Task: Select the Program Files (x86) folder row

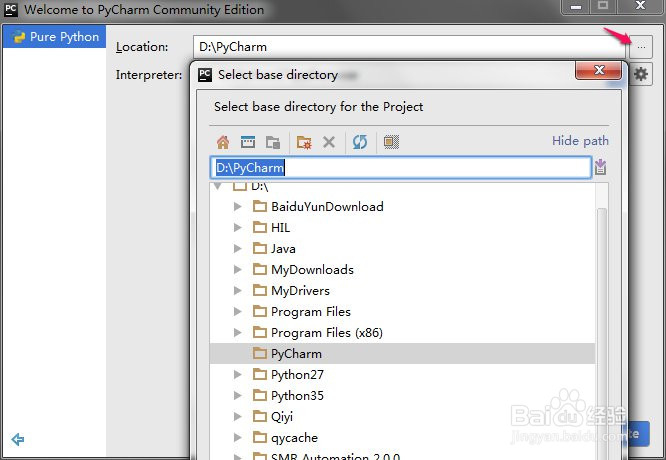Action: (403, 333)
